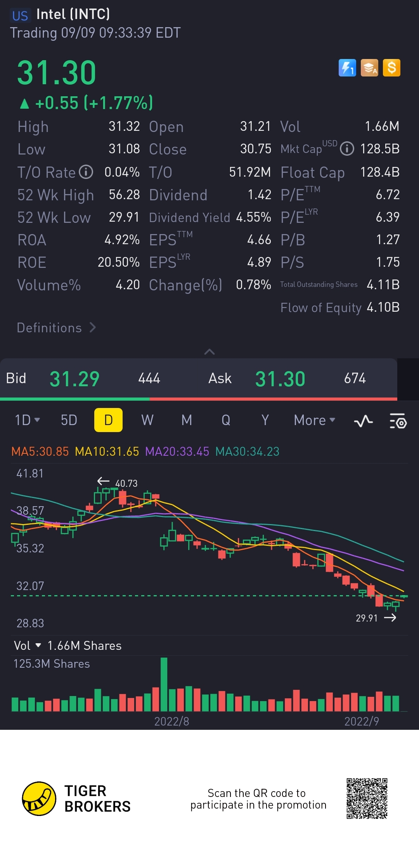Image resolution: width=419 pixels, height=868 pixels.
Task: Tap the Float Cap value 128.4B
Action: click(x=380, y=172)
